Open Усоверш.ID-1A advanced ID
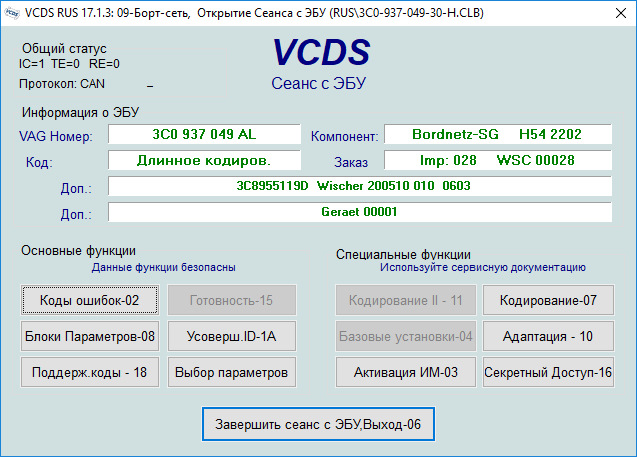Viewport: 637px width, 457px height. 232,336
